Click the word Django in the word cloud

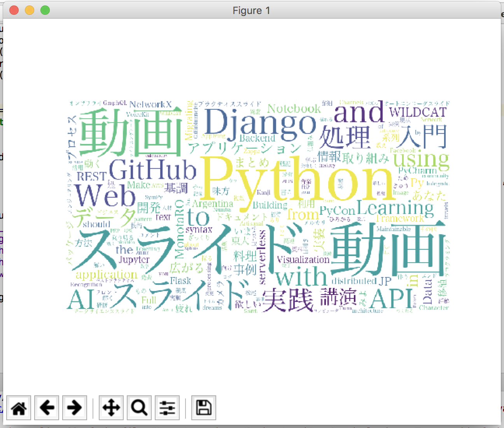261,125
